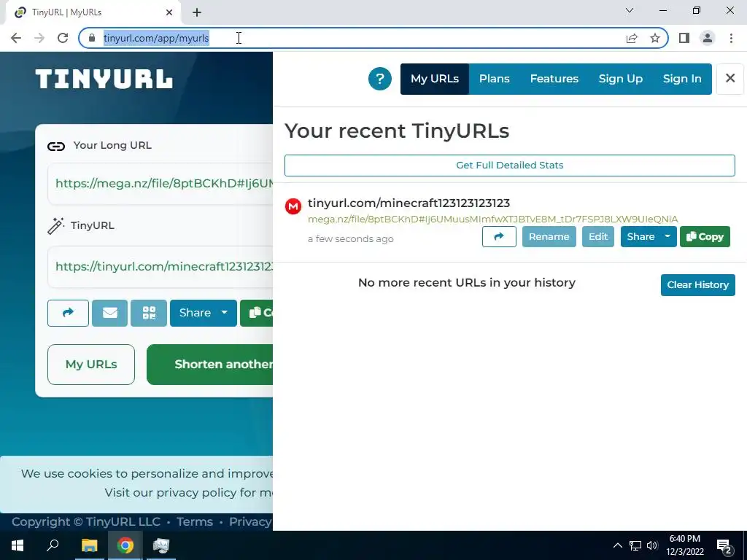
Task: Toggle the Chrome side panel icon
Action: 684,38
